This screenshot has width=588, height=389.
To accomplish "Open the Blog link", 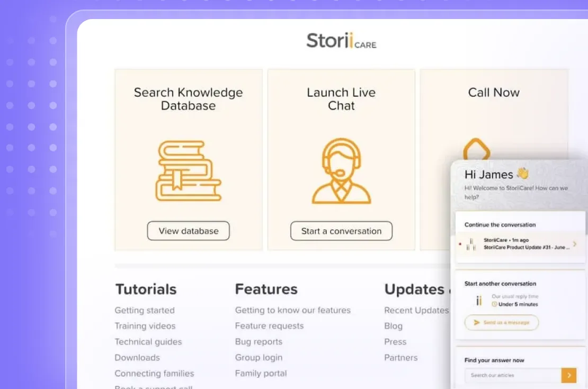I will pos(394,326).
